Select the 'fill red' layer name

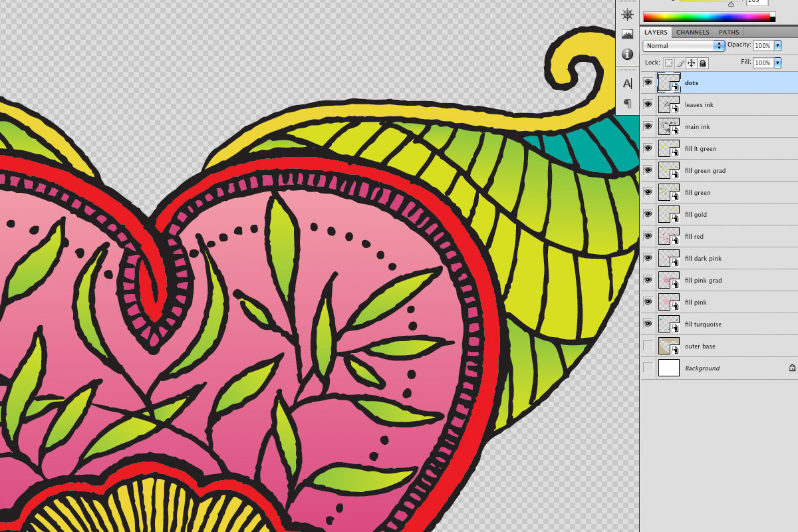coord(694,237)
